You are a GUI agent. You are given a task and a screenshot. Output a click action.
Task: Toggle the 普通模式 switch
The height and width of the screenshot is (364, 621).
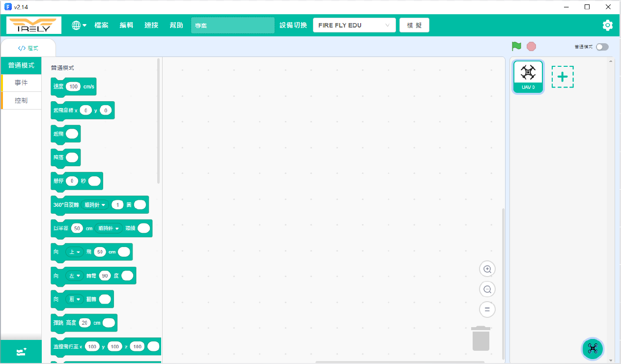tap(602, 47)
